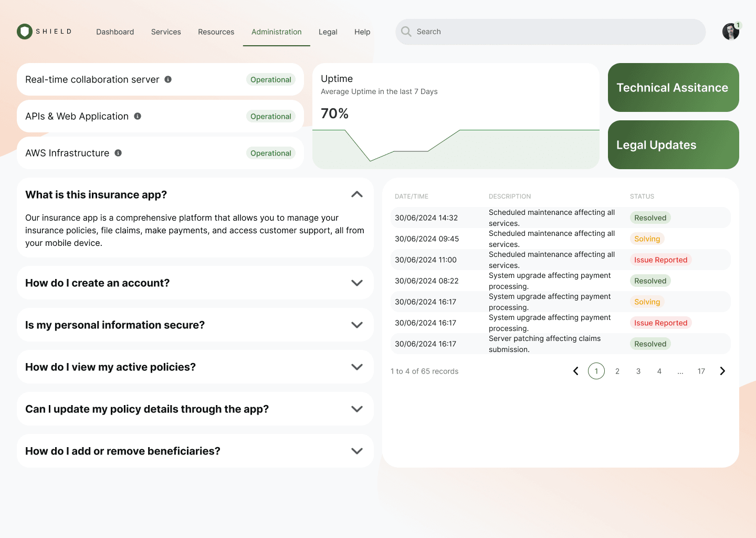Click the search magnifier icon
Screen dimensions: 756x538
point(406,32)
